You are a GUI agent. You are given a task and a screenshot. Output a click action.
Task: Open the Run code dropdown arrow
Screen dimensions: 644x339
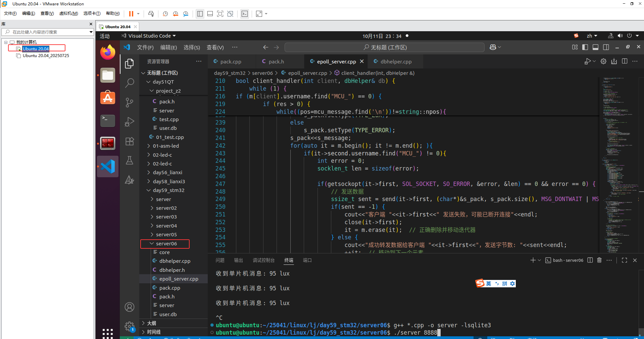(594, 61)
